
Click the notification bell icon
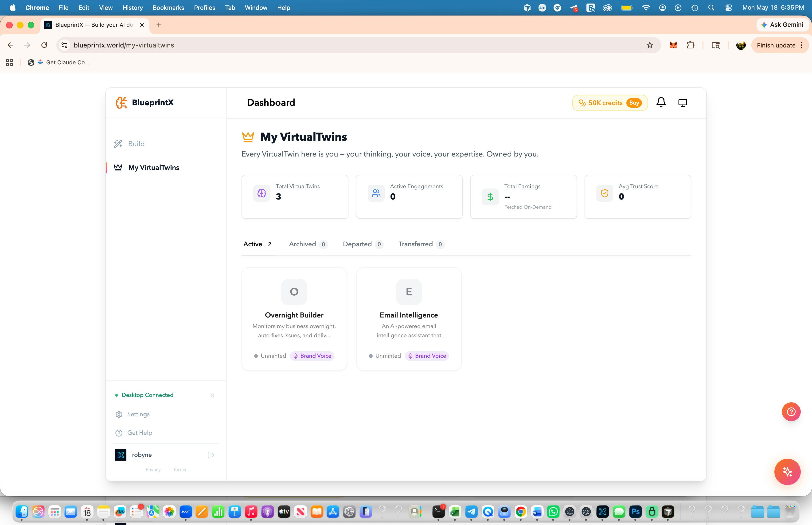(661, 103)
